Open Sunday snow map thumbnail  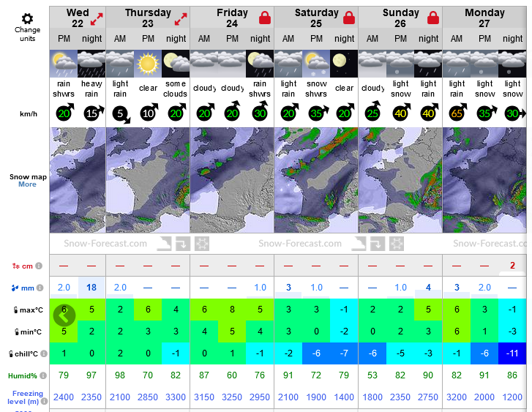pyautogui.click(x=400, y=180)
